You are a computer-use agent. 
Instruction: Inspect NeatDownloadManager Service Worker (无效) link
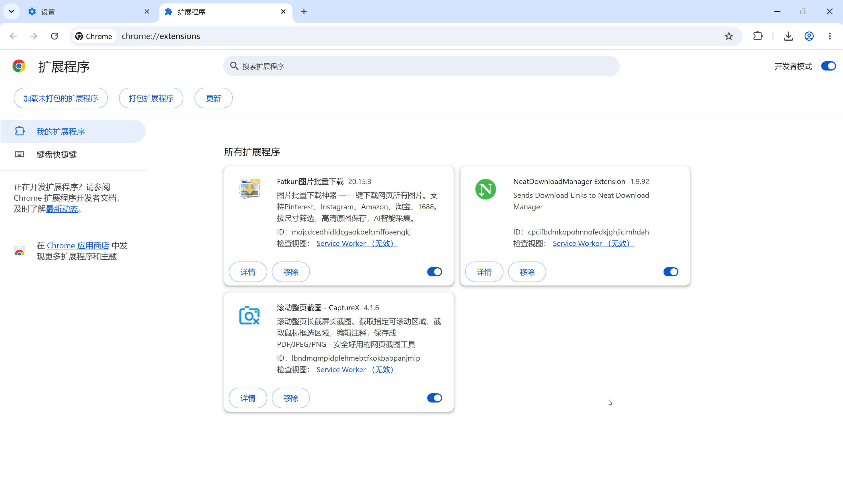click(593, 243)
